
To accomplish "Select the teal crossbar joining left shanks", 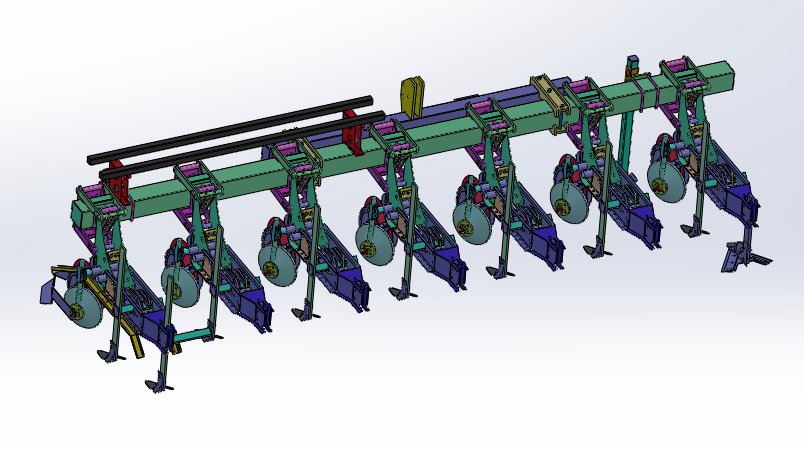I will 194,335.
